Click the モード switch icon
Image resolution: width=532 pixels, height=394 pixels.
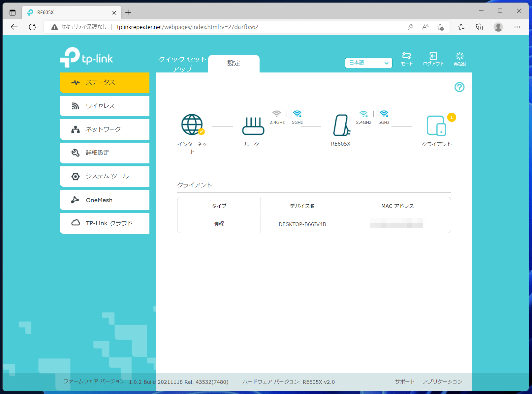tap(407, 59)
